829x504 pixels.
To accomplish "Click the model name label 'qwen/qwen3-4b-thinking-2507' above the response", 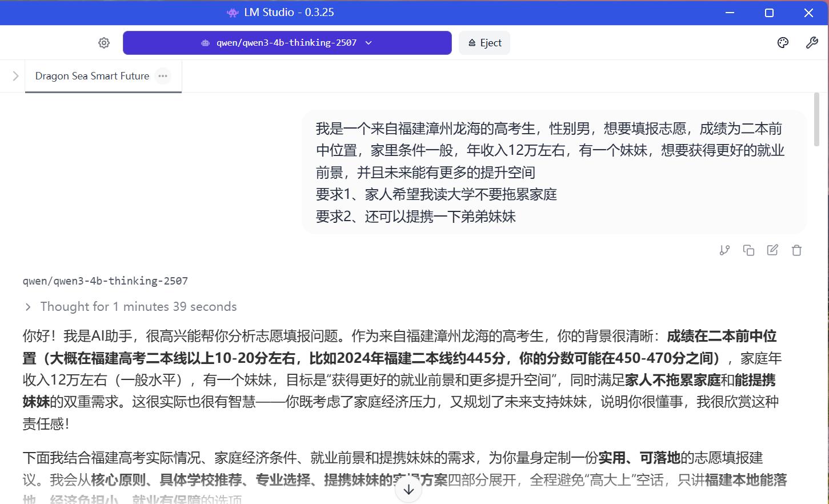I will [105, 281].
